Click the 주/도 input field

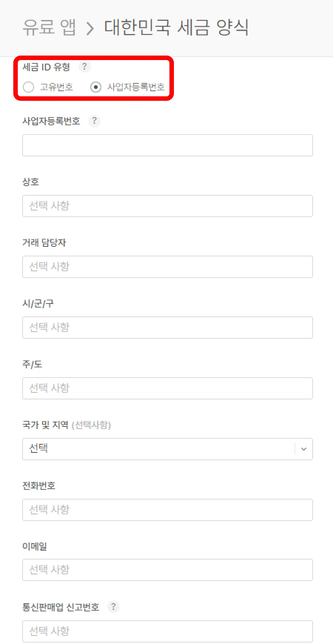click(x=167, y=388)
